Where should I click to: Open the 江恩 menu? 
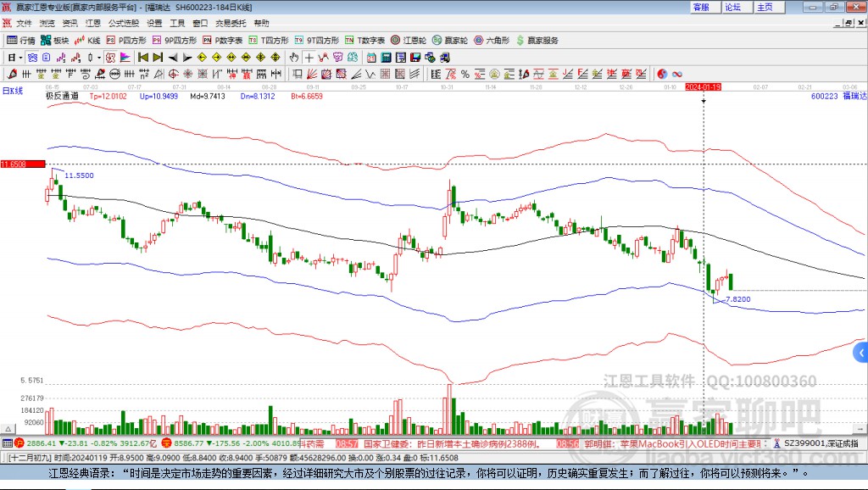pyautogui.click(x=92, y=23)
